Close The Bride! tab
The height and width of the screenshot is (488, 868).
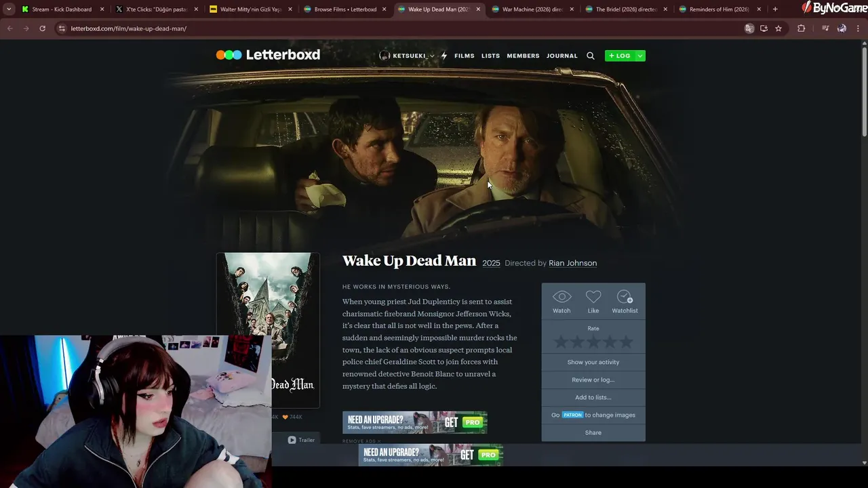point(665,9)
